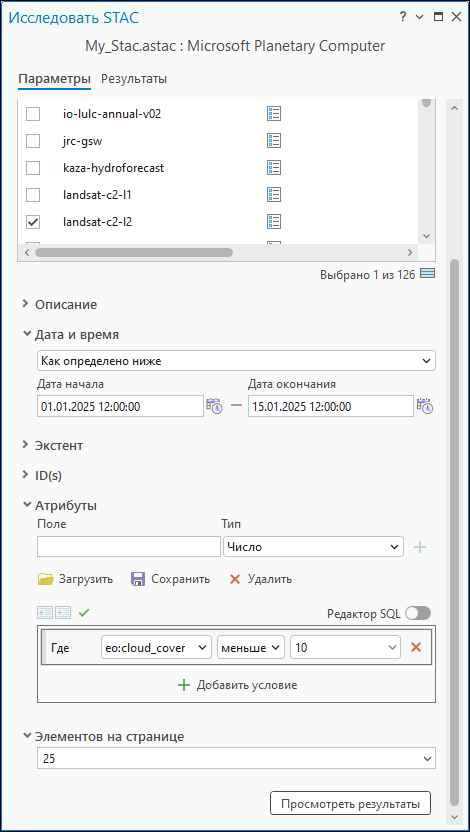Open details icon for jrc-gsw collection
470x832 pixels.
(x=274, y=141)
